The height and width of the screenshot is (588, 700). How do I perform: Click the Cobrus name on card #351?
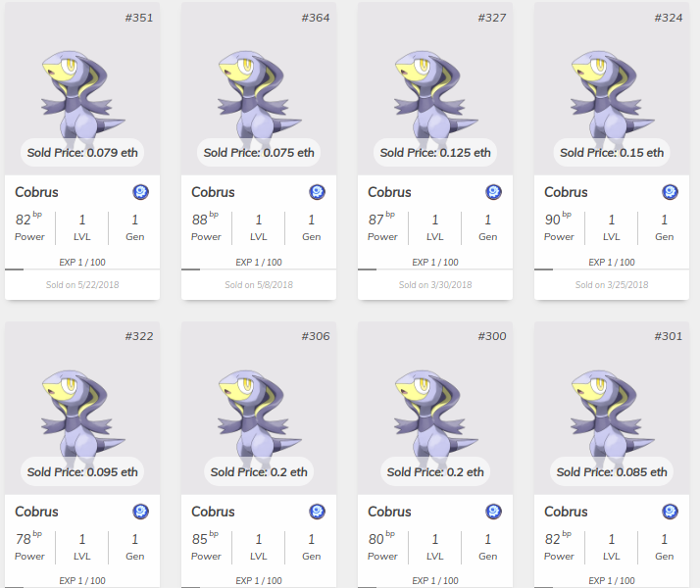pos(36,192)
